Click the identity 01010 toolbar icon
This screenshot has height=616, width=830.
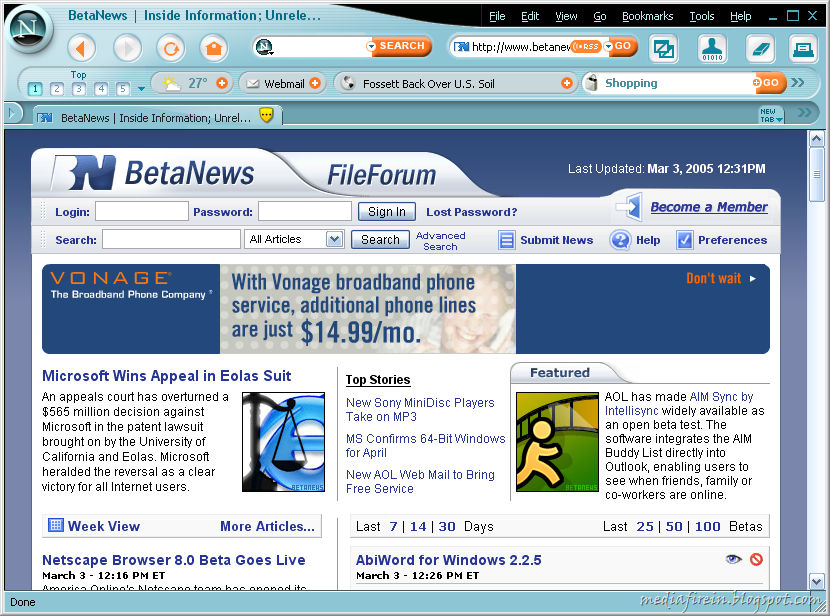pos(712,47)
